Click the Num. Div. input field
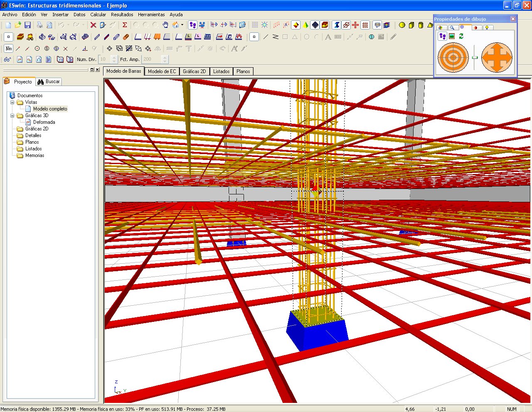Image resolution: width=532 pixels, height=412 pixels. (105, 59)
